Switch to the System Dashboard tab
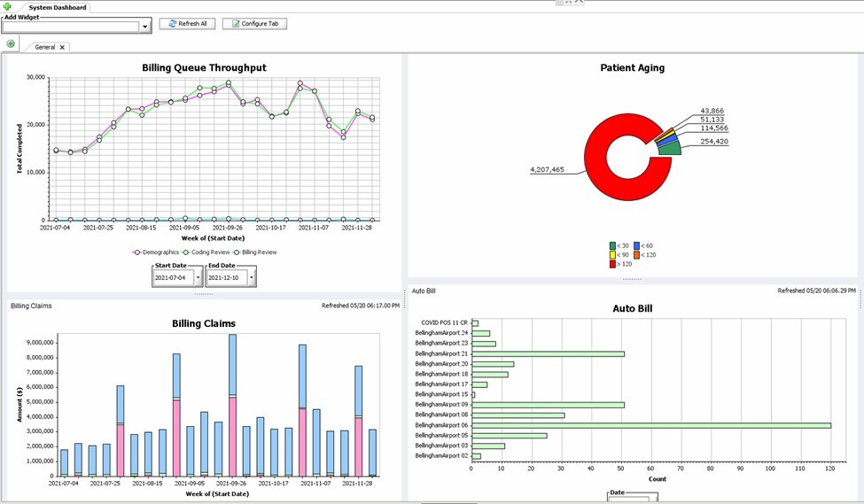The height and width of the screenshot is (504, 864). pos(57,7)
